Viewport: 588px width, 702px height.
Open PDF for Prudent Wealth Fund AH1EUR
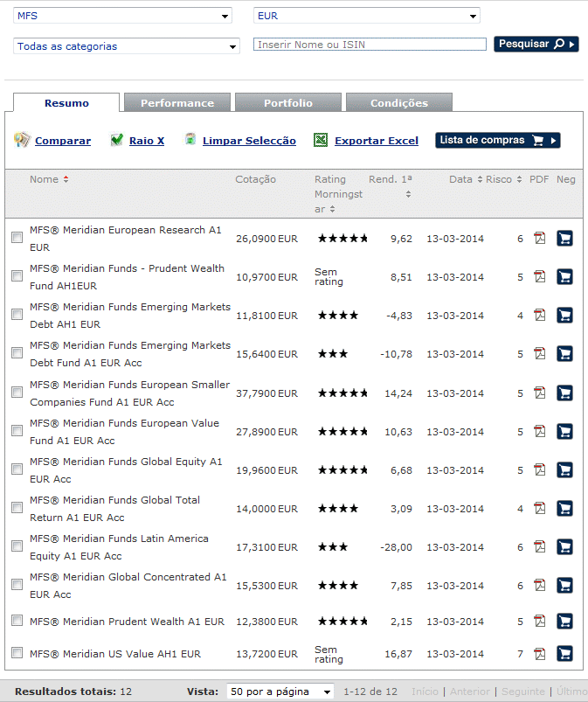(x=540, y=276)
